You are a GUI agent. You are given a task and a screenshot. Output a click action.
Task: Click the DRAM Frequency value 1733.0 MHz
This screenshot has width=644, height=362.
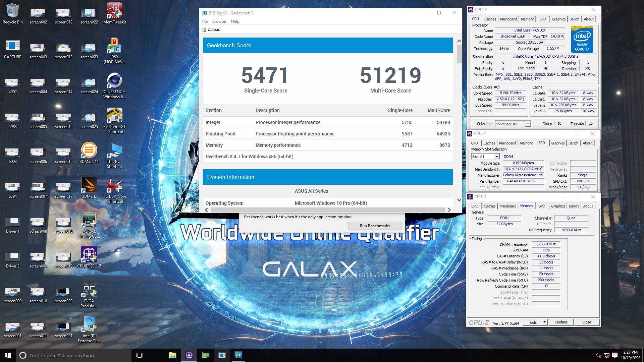point(546,244)
